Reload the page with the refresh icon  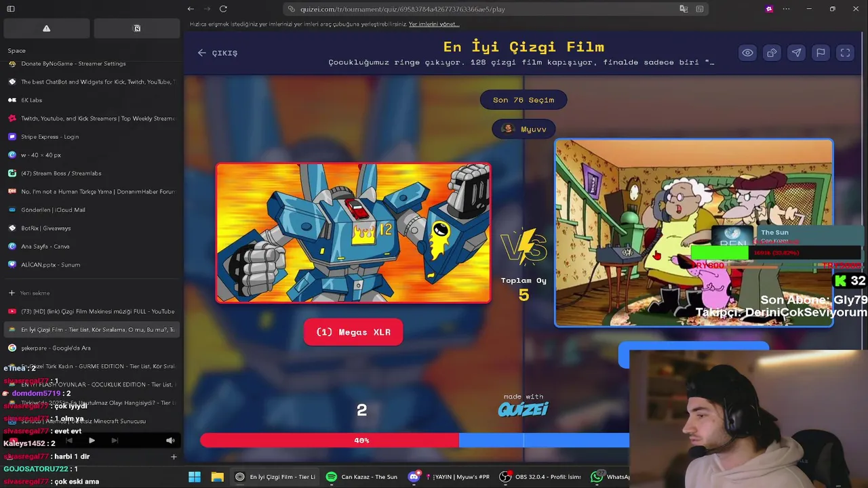pos(223,9)
